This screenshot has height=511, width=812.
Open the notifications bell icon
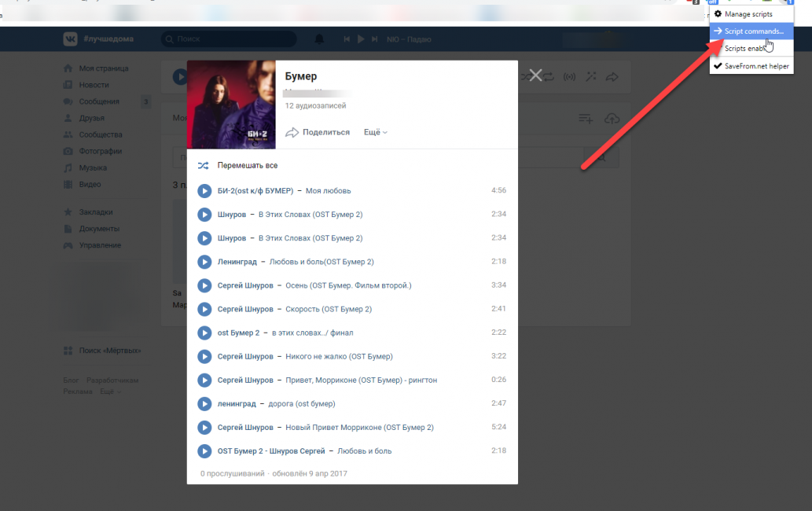tap(319, 39)
